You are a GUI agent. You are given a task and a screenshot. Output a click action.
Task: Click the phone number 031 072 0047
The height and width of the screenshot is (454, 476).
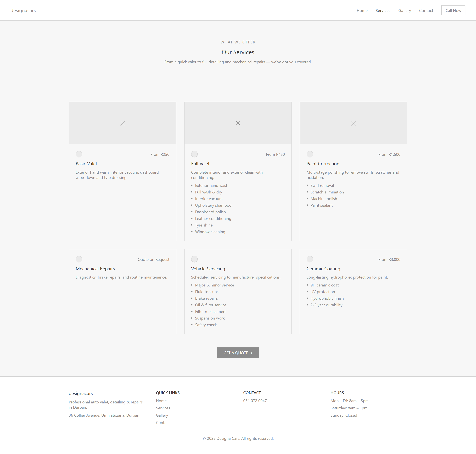point(255,401)
